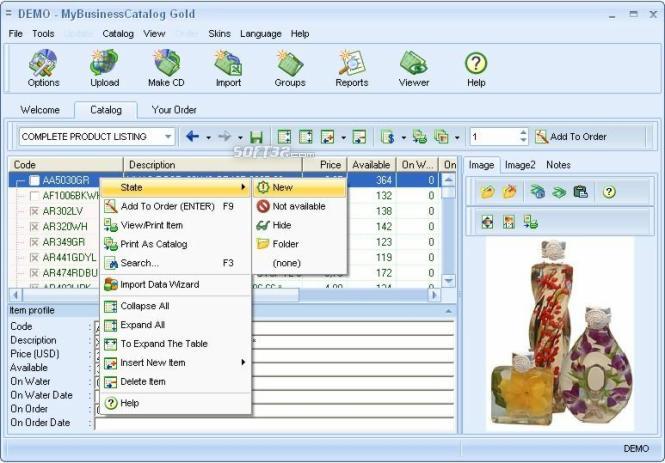This screenshot has width=665, height=463.
Task: Click the delete item icon in catalog toolbar
Action: click(359, 137)
